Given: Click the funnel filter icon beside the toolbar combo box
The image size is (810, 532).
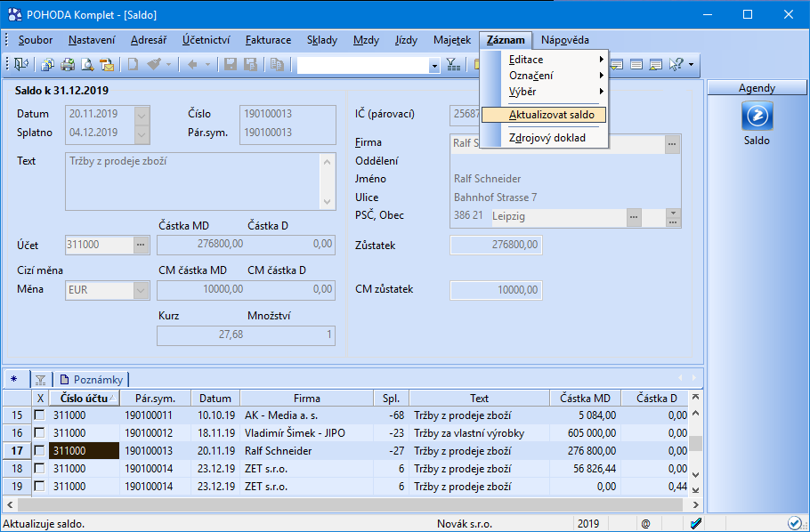Looking at the screenshot, I should [453, 64].
